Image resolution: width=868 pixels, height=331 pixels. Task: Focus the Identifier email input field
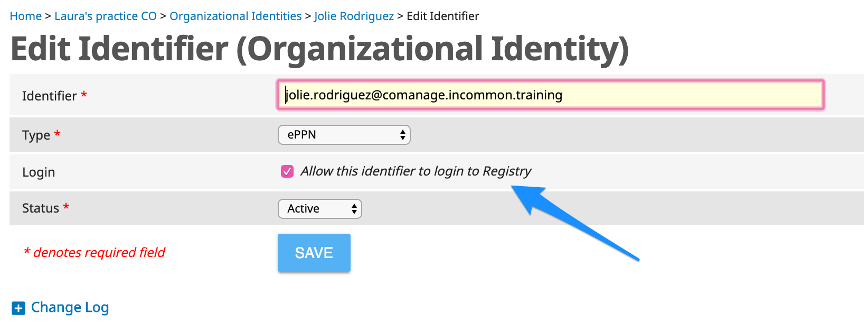tap(550, 95)
